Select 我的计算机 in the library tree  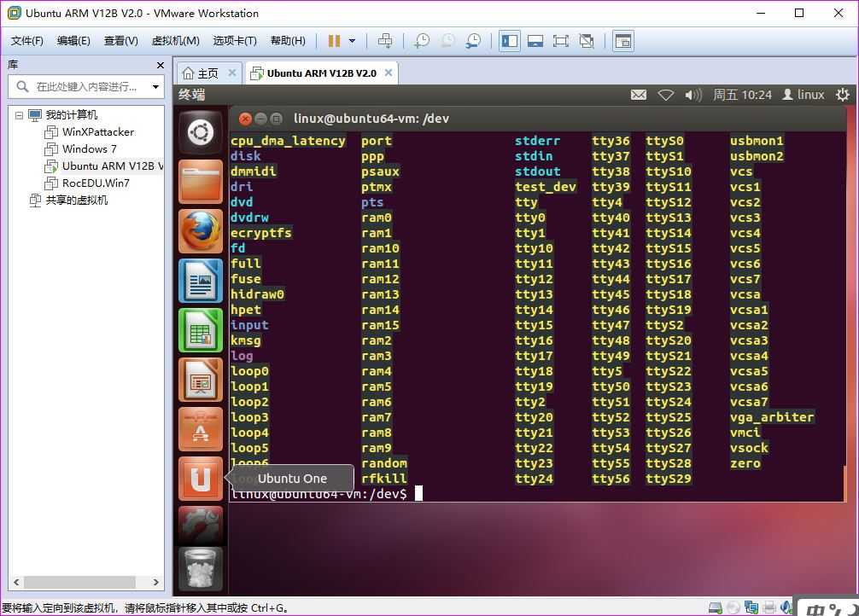[x=72, y=115]
